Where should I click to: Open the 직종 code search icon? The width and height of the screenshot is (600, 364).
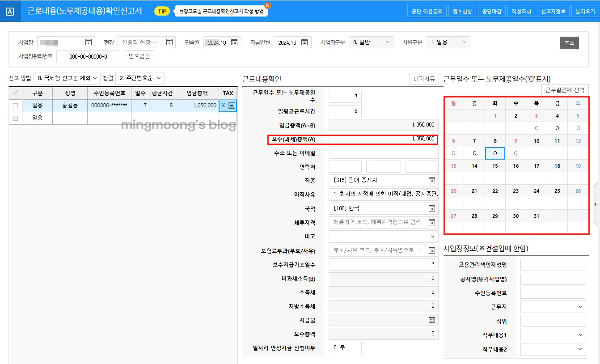pyautogui.click(x=431, y=180)
